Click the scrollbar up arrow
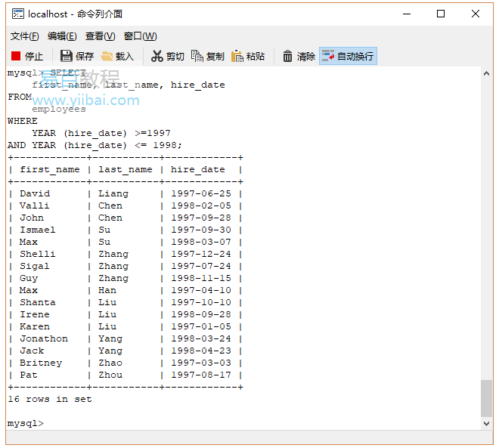499x448 pixels. click(486, 73)
